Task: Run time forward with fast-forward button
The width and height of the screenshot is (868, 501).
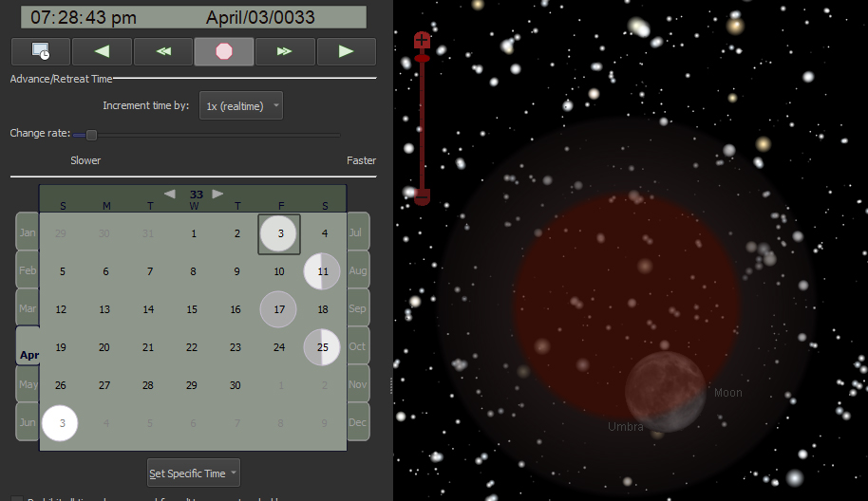Action: 285,51
